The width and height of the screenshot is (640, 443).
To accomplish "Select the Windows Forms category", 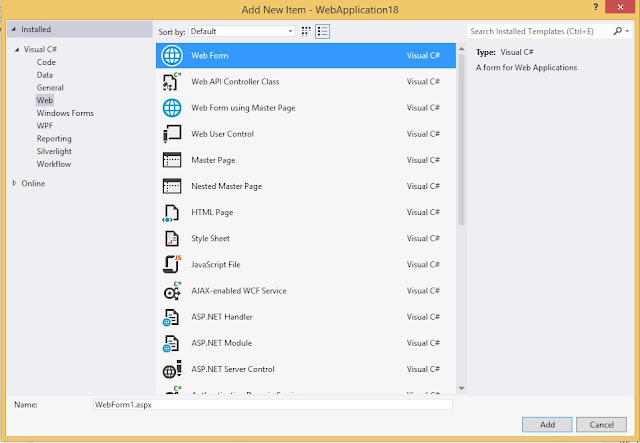I will [65, 113].
